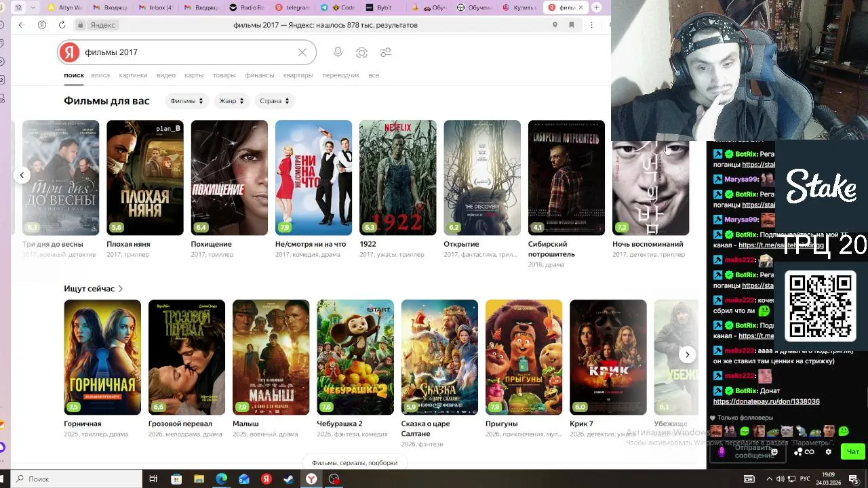868x488 pixels.
Task: Click the green 'Чат' button
Action: (x=852, y=451)
